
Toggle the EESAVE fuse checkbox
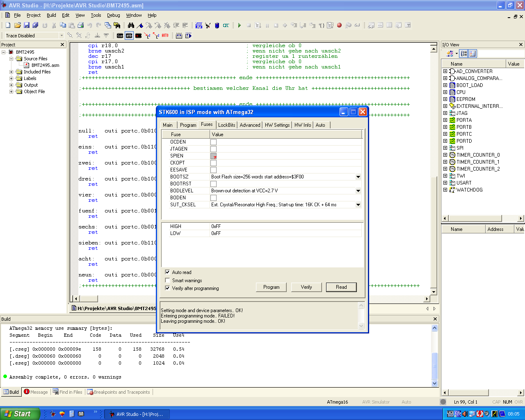click(213, 170)
